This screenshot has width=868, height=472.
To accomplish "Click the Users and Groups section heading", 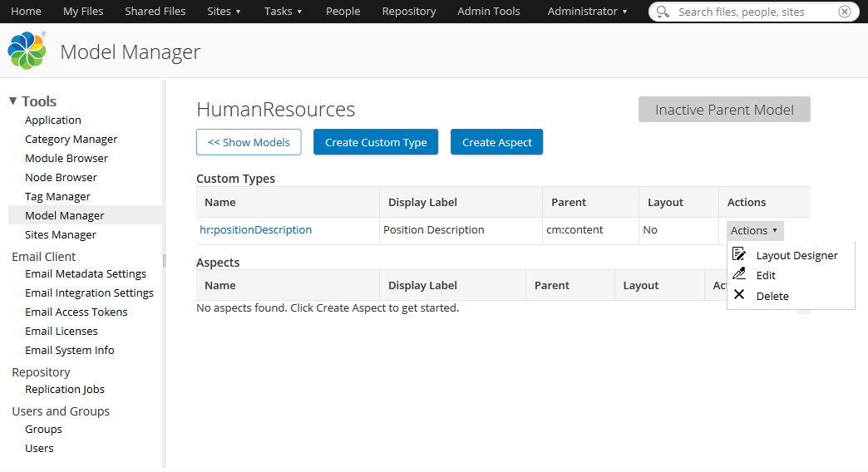I will click(x=61, y=411).
